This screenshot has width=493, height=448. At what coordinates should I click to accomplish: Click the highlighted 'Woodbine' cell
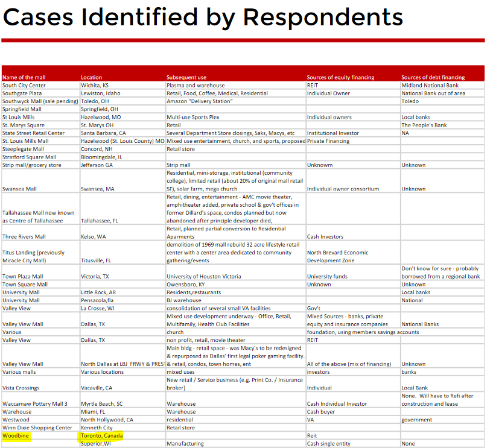click(15, 435)
